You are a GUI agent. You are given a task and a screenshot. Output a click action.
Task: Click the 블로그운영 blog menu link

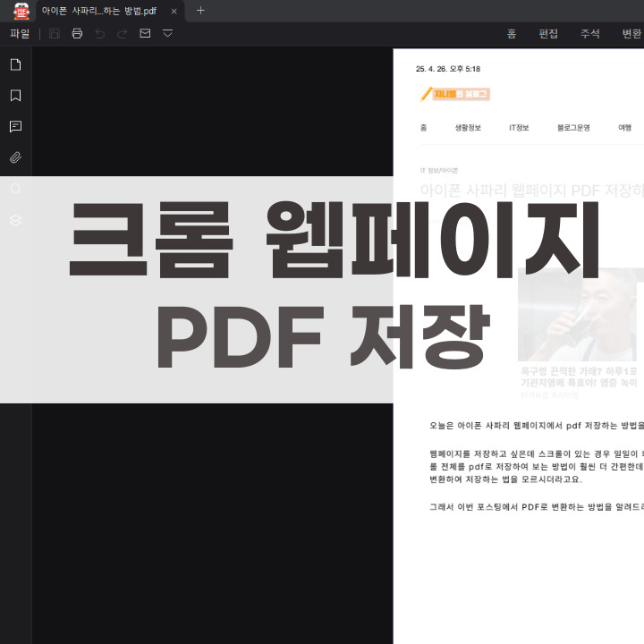click(x=573, y=128)
